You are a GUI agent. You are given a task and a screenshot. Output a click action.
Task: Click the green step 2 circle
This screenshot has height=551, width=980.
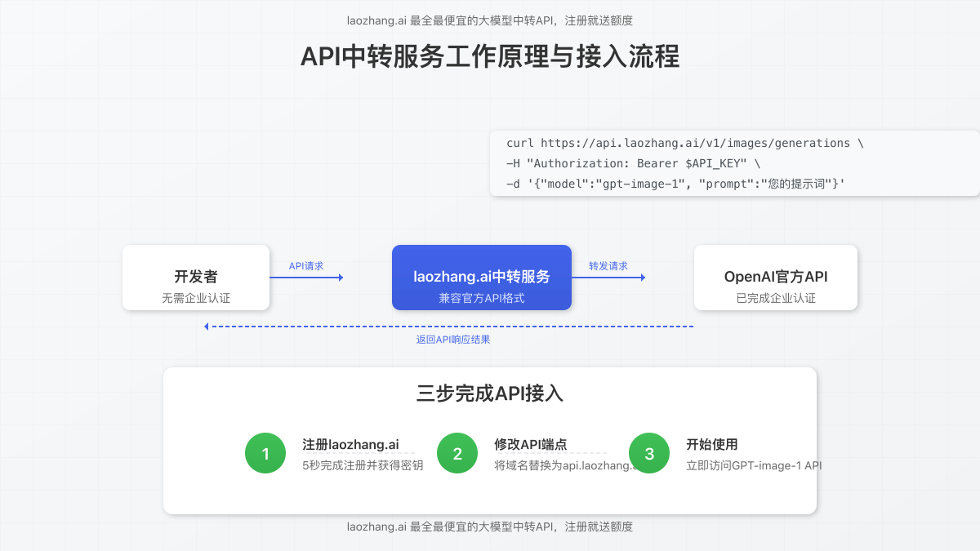[457, 453]
